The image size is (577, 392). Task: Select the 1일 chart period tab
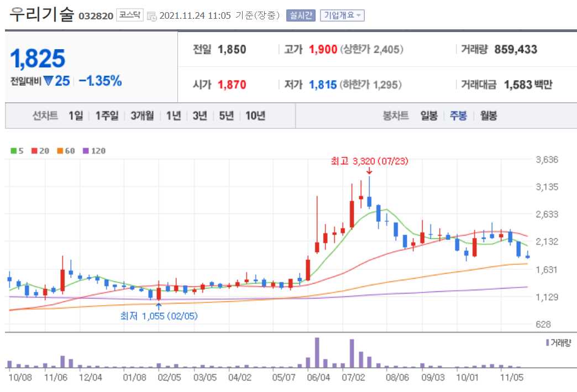pos(77,116)
